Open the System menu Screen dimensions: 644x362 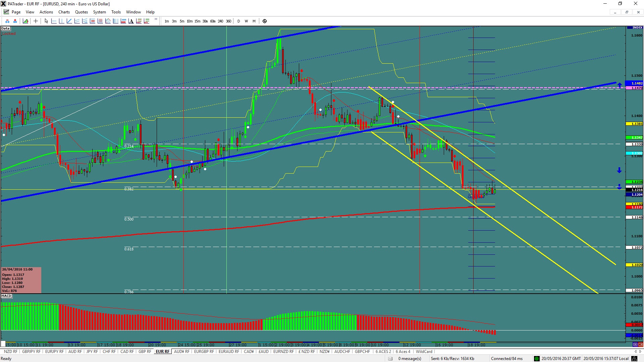pos(99,12)
